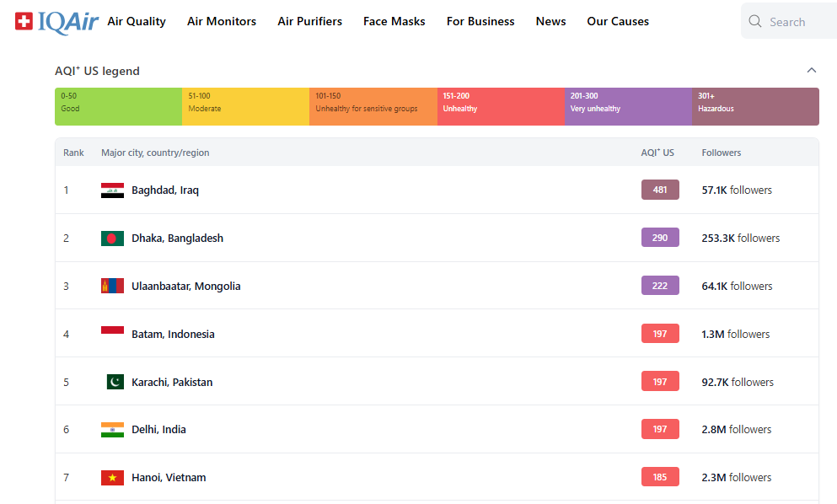Click the green Good legend swatch

pos(118,106)
